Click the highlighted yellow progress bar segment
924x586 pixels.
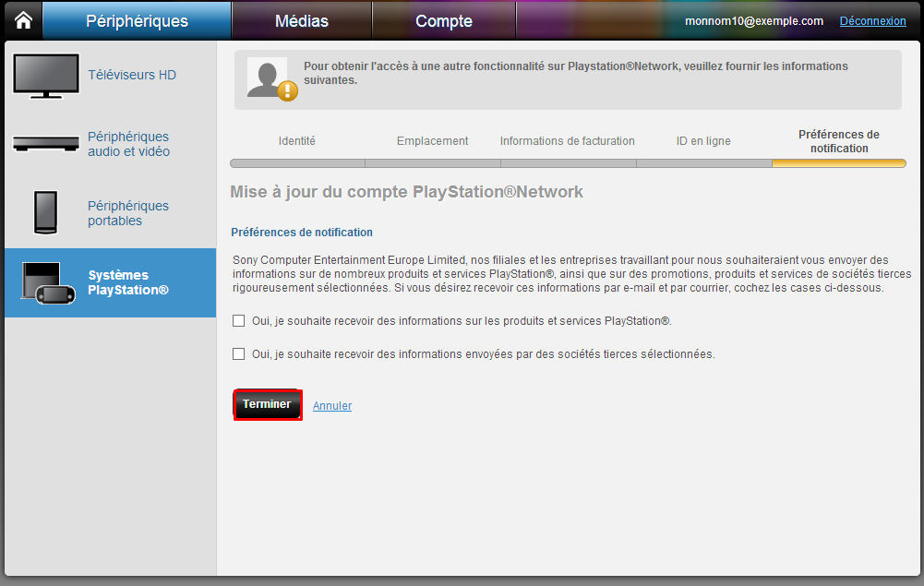click(839, 163)
